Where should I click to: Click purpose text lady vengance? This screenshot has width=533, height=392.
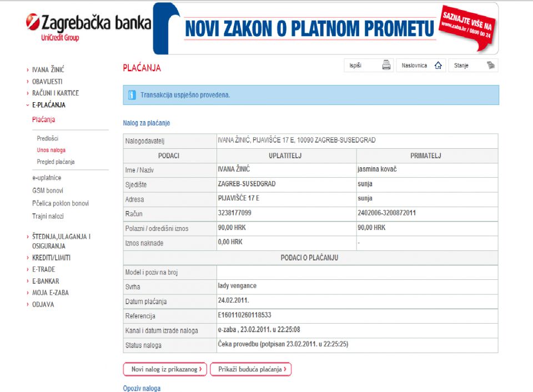pos(237,286)
